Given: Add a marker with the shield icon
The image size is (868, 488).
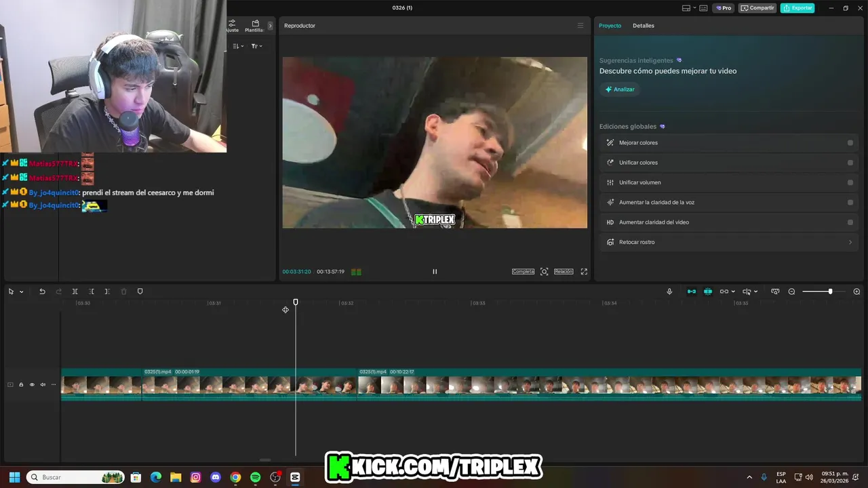Looking at the screenshot, I should (140, 291).
